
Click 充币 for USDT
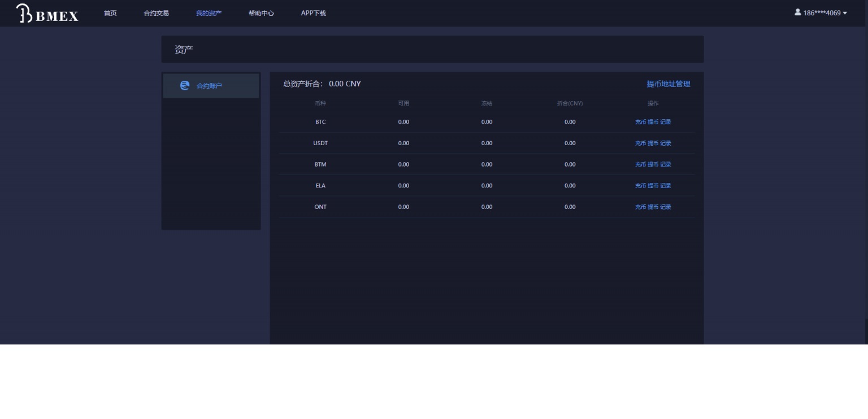640,143
